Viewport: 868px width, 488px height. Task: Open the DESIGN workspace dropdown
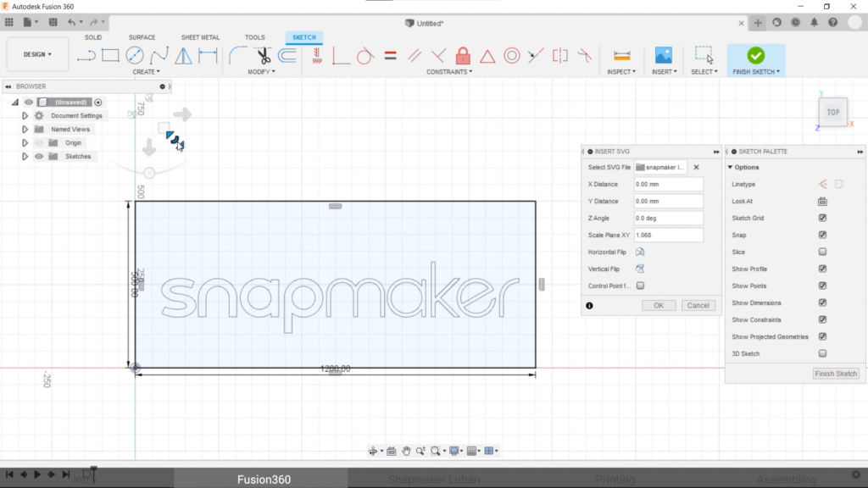(37, 54)
